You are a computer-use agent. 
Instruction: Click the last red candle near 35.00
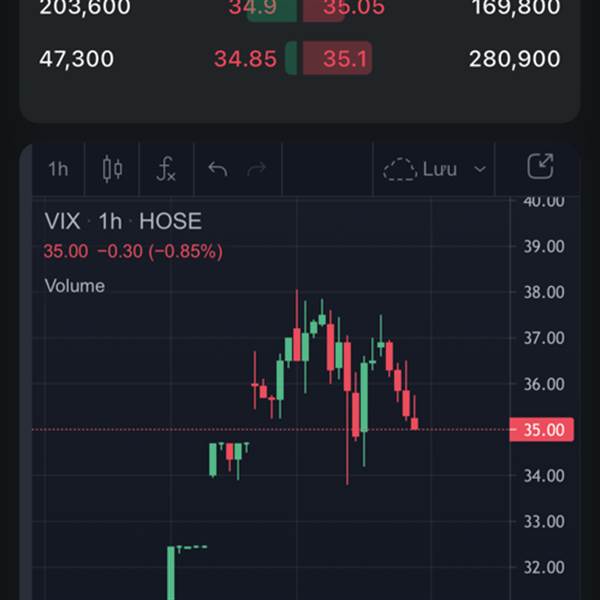tap(414, 423)
